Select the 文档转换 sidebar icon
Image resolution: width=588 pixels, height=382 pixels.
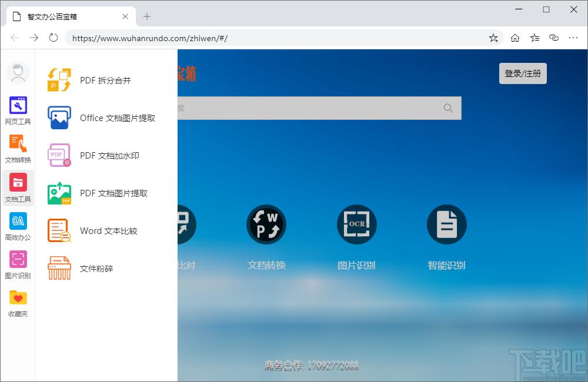coord(18,149)
